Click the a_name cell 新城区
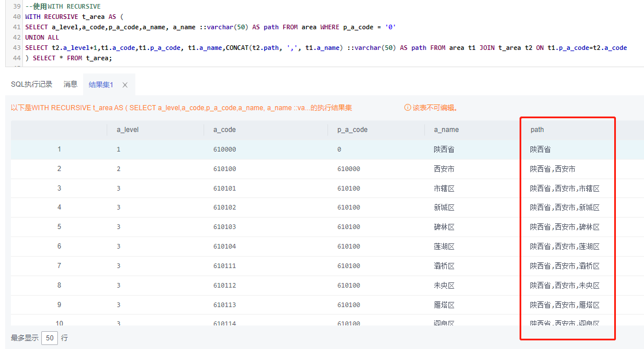 tap(444, 208)
